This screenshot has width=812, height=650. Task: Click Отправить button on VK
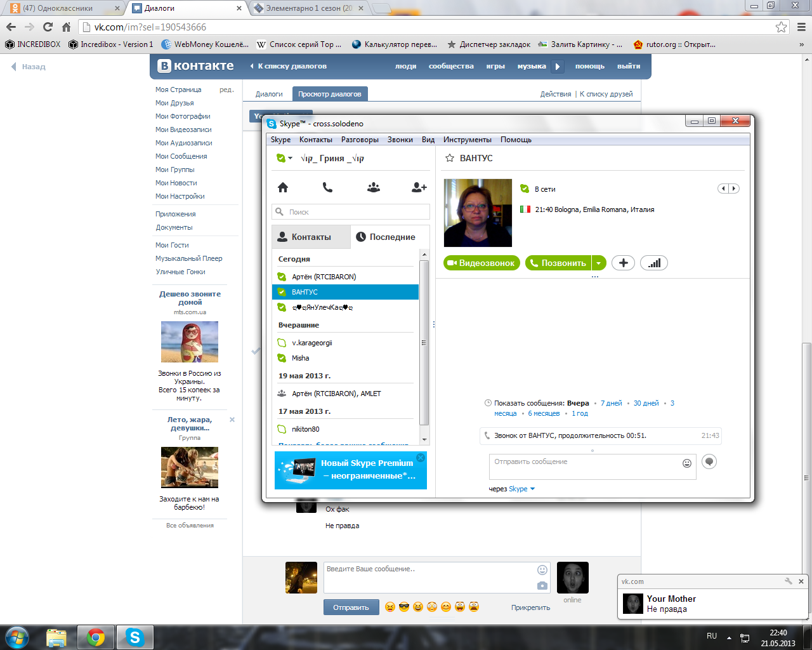[351, 607]
